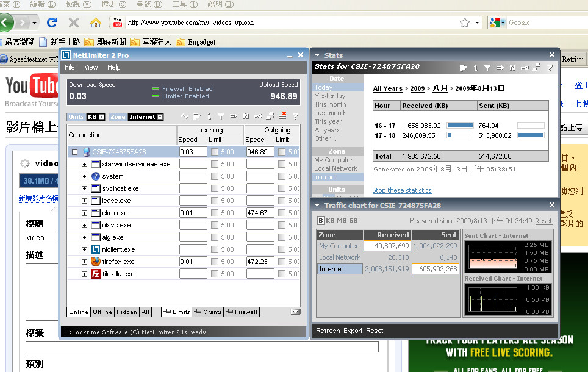Click the Firefox reload icon
The height and width of the screenshot is (372, 588).
(52, 23)
